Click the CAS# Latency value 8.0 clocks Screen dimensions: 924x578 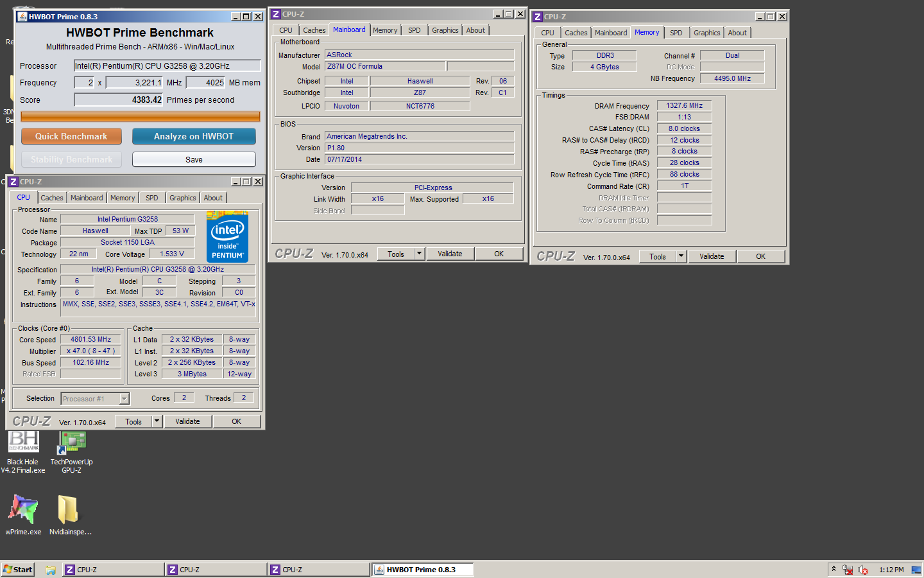[684, 129]
